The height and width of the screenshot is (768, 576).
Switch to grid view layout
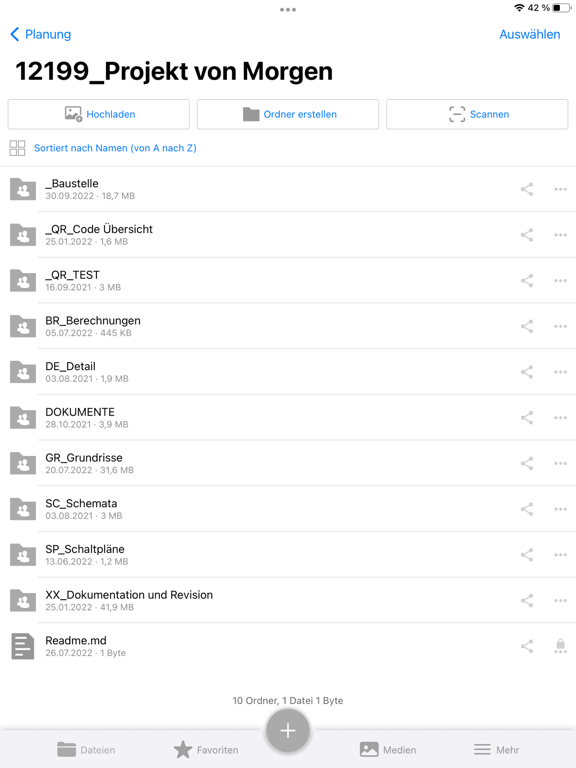pos(17,148)
